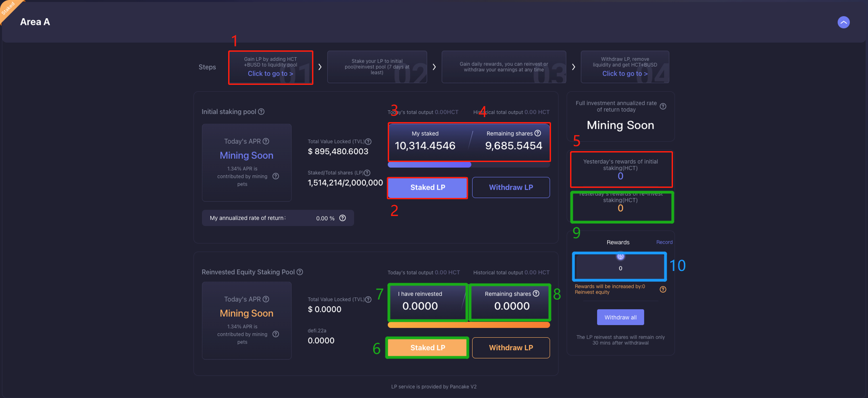Click the orange Staked LP button
Viewport: 868px width, 398px height.
click(427, 348)
